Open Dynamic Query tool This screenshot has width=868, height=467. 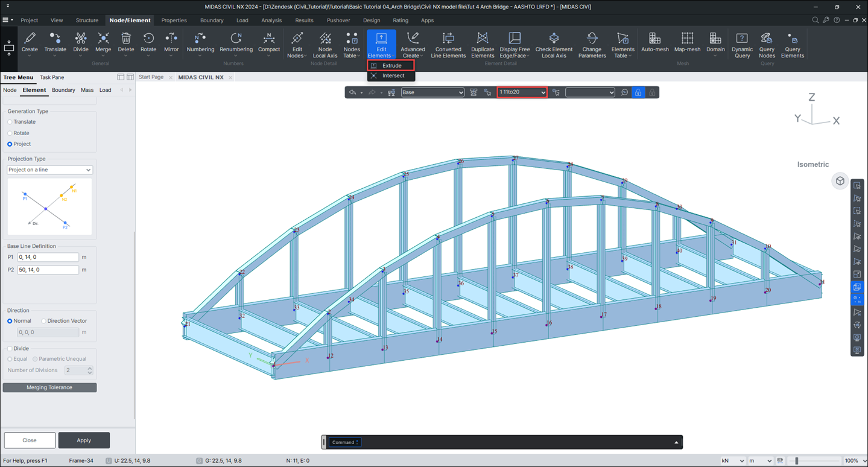click(x=742, y=45)
